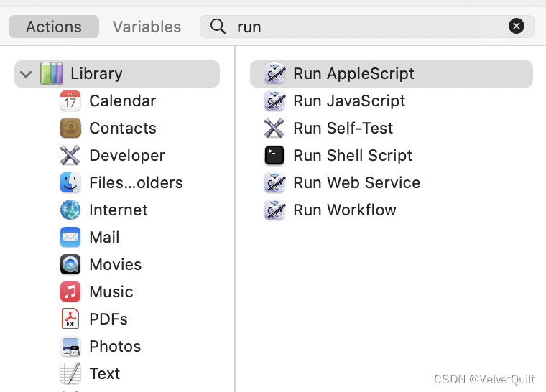Click the PDFs document icon
The image size is (546, 392).
click(x=70, y=319)
